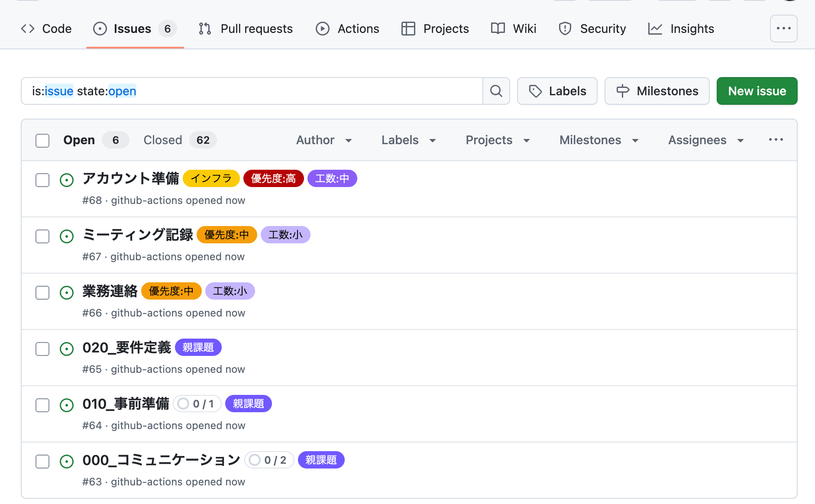Toggle the select-all issues checkbox
The height and width of the screenshot is (504, 815).
tap(42, 141)
